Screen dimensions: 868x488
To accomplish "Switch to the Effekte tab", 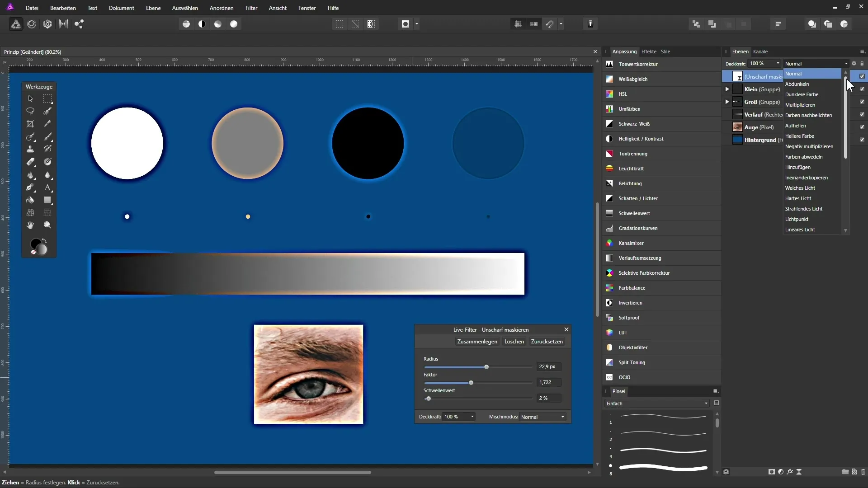I will tap(649, 52).
